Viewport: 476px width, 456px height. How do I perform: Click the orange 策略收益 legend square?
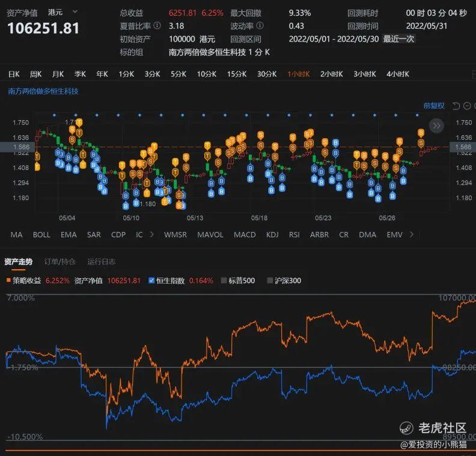[x=8, y=281]
